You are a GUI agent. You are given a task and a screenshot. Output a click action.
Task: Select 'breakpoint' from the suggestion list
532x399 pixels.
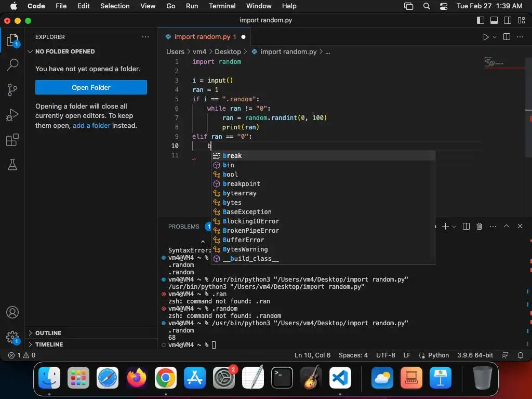323,184
